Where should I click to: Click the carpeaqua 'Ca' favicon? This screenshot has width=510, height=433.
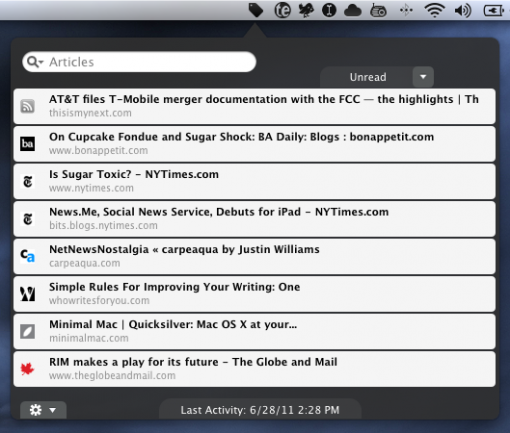[27, 256]
